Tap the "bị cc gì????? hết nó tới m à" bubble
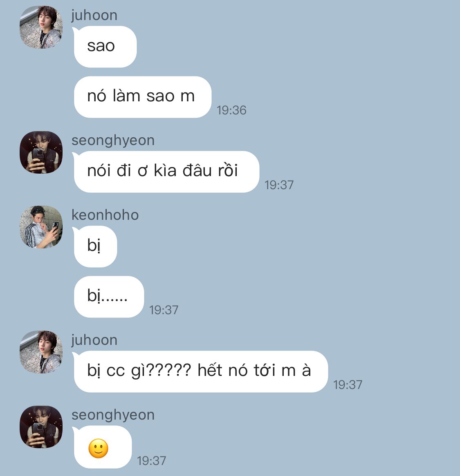The image size is (460, 476). pos(201,371)
